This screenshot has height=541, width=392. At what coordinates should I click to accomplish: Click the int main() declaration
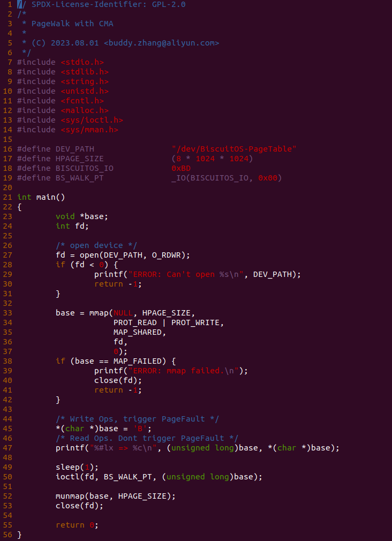coord(41,197)
